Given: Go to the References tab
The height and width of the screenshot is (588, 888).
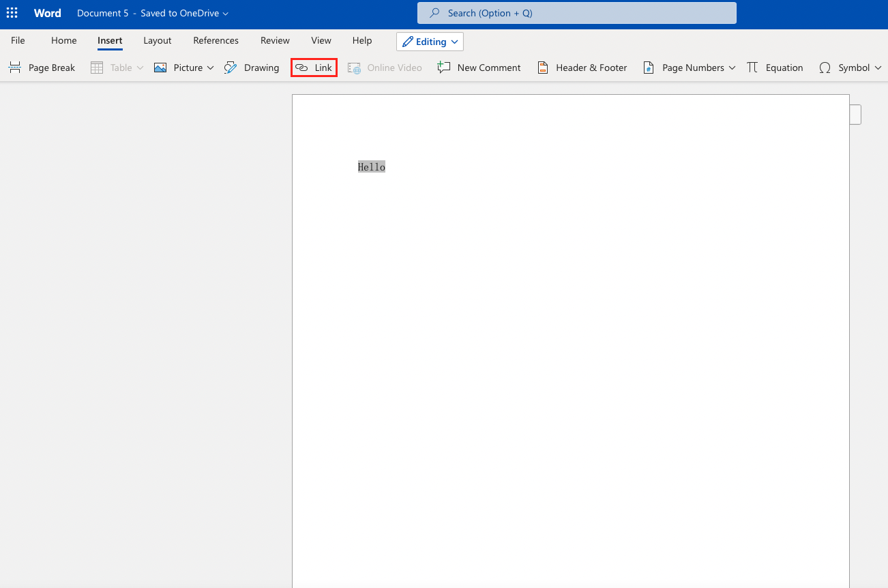Looking at the screenshot, I should click(216, 40).
